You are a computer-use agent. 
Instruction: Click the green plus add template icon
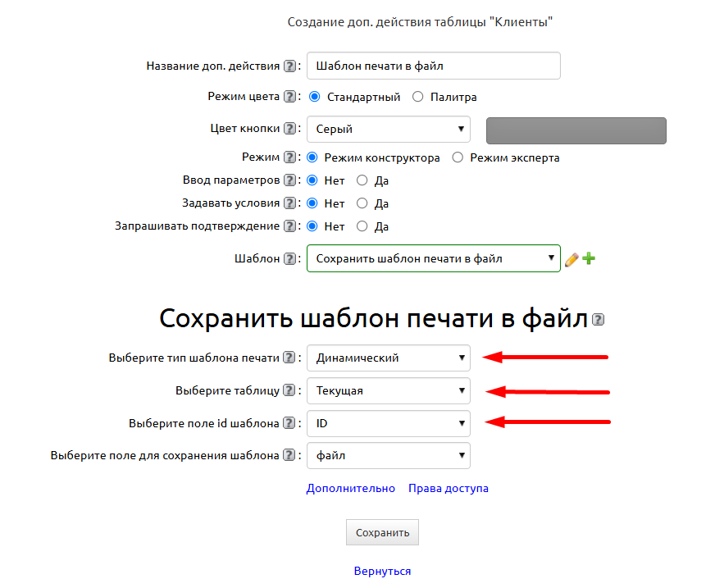589,259
